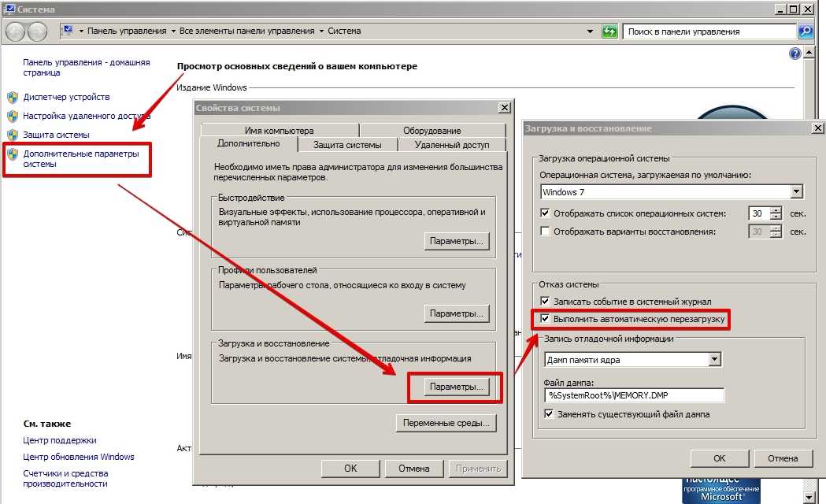This screenshot has height=504, width=826.
Task: Click shield icon beside Настройка удаленного доступа
Action: coord(13,116)
